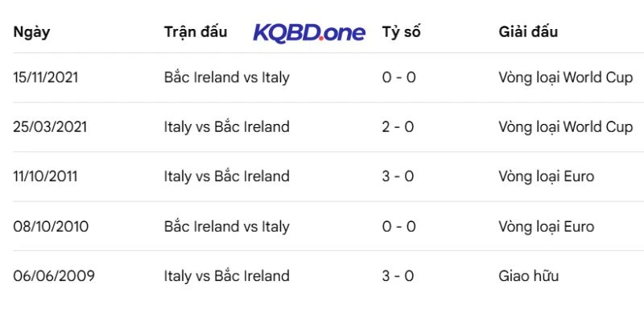Select Vòng loại Euro in the 08/10/2010 row
The width and height of the screenshot is (644, 322).
[x=546, y=226]
